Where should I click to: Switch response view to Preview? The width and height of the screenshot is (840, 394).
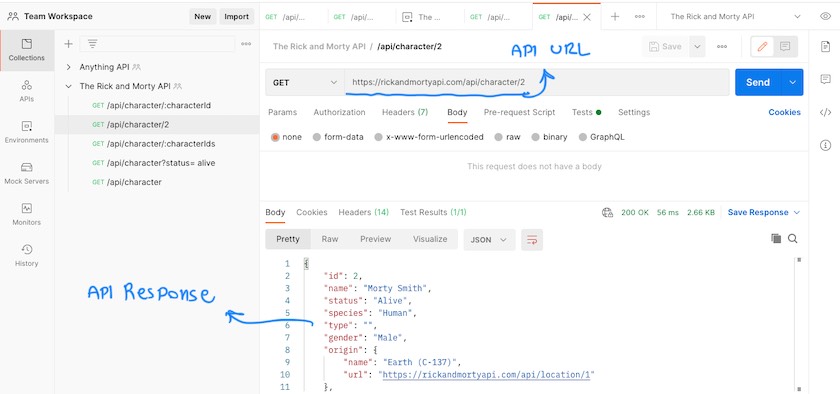375,239
